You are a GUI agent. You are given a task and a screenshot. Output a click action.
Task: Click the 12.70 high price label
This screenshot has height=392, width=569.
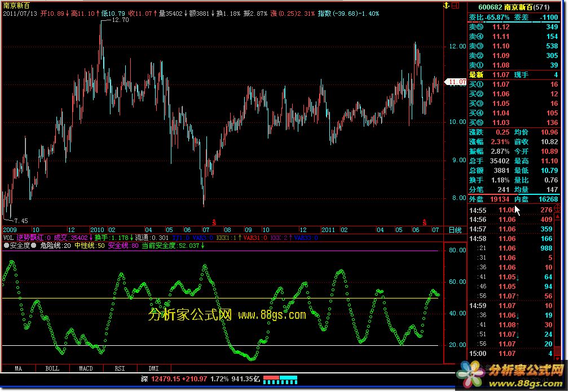coord(120,20)
